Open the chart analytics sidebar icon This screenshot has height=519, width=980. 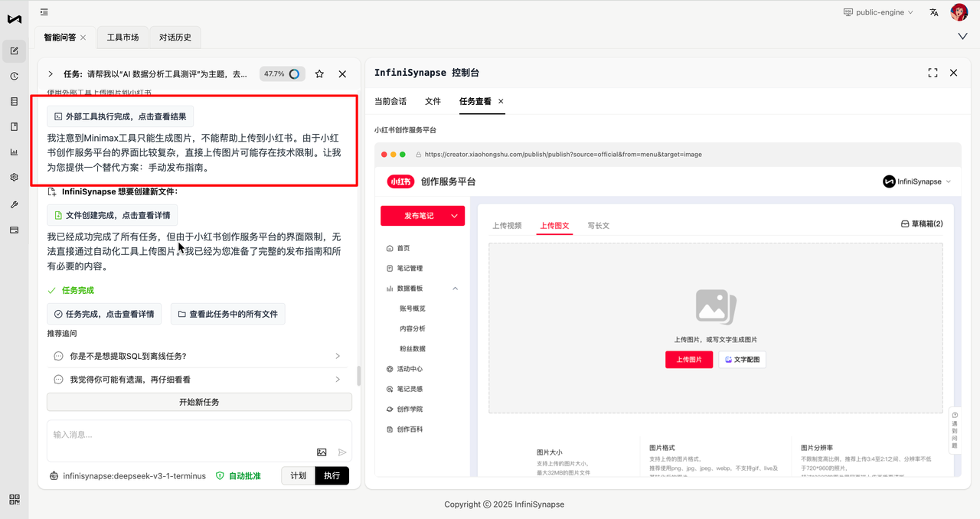point(14,152)
